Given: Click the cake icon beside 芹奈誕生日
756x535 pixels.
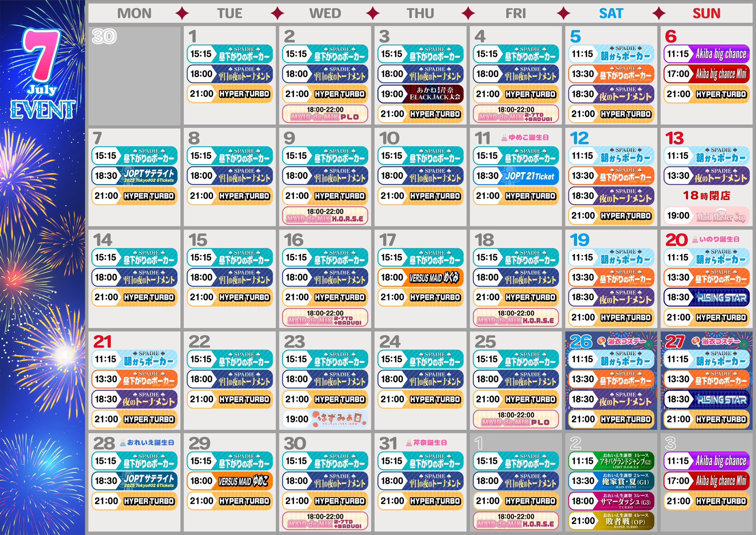Looking at the screenshot, I should click(409, 443).
